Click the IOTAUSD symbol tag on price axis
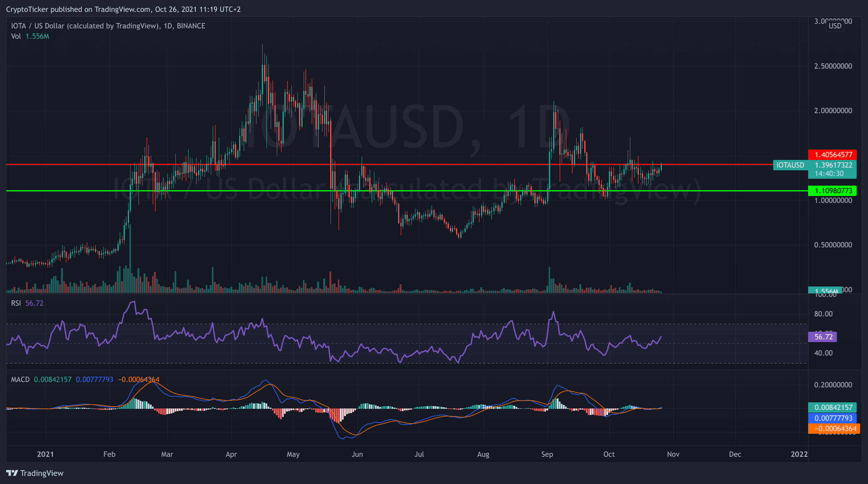Screen dimensions: 868x484 click(x=790, y=165)
